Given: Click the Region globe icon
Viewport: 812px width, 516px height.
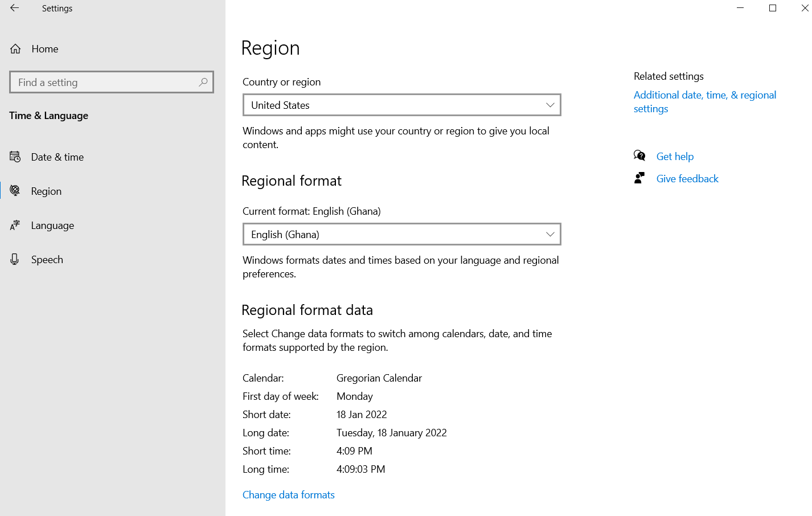Looking at the screenshot, I should coord(15,191).
